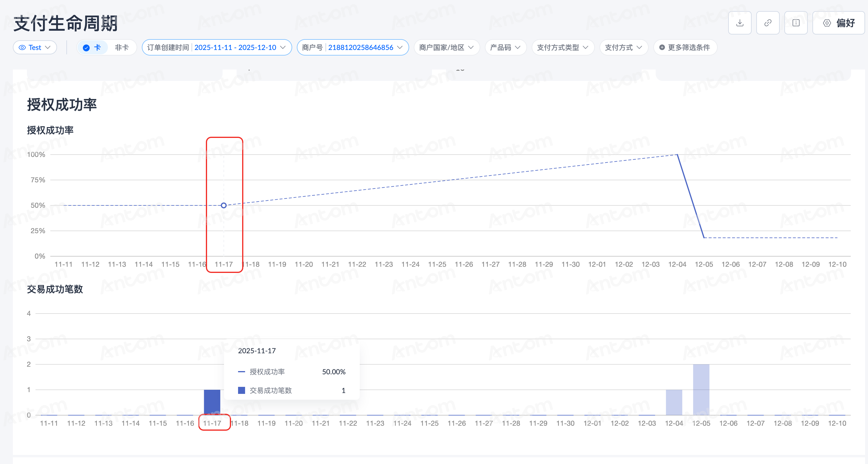
Task: Click the value 4 on the bar chart y-axis
Action: [29, 314]
